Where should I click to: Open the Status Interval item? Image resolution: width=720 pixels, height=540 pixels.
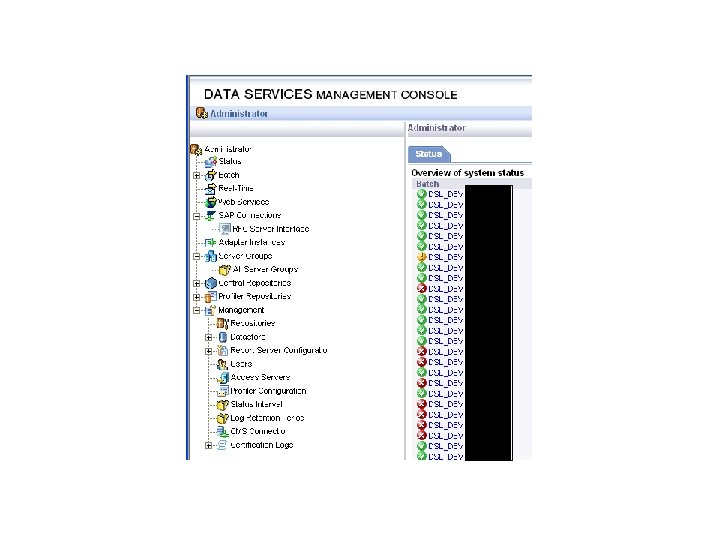pos(256,405)
